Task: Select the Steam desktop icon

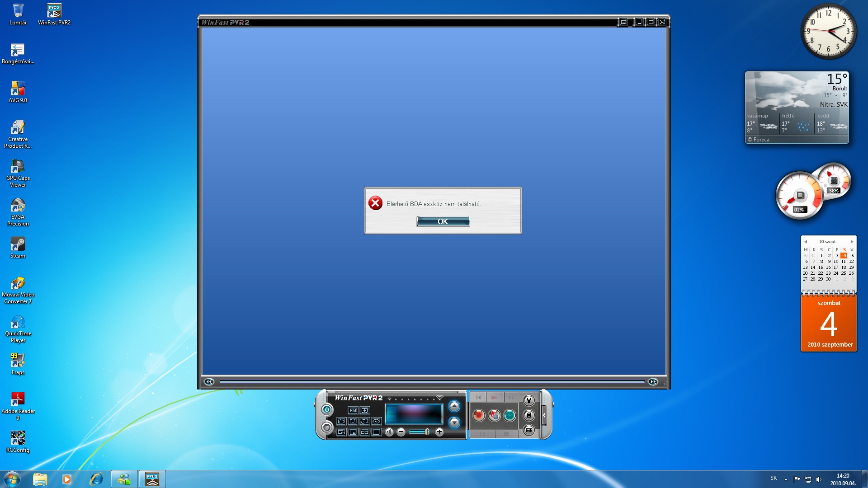Action: (18, 248)
